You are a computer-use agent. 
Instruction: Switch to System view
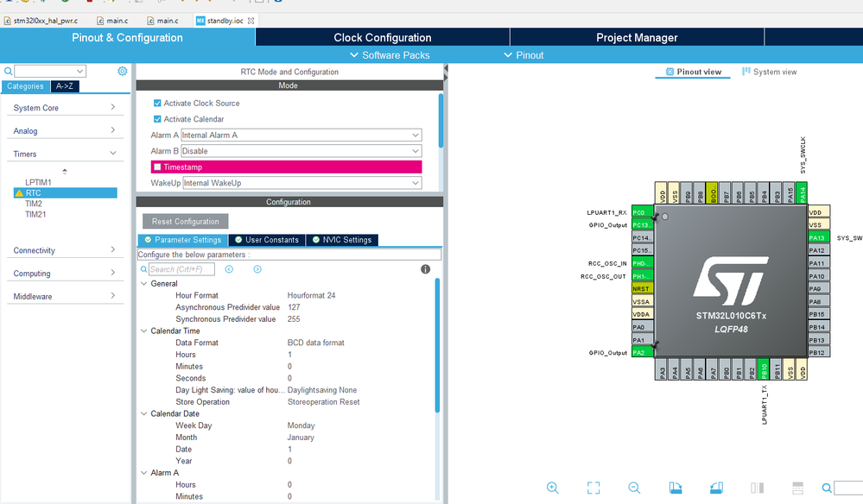(770, 72)
